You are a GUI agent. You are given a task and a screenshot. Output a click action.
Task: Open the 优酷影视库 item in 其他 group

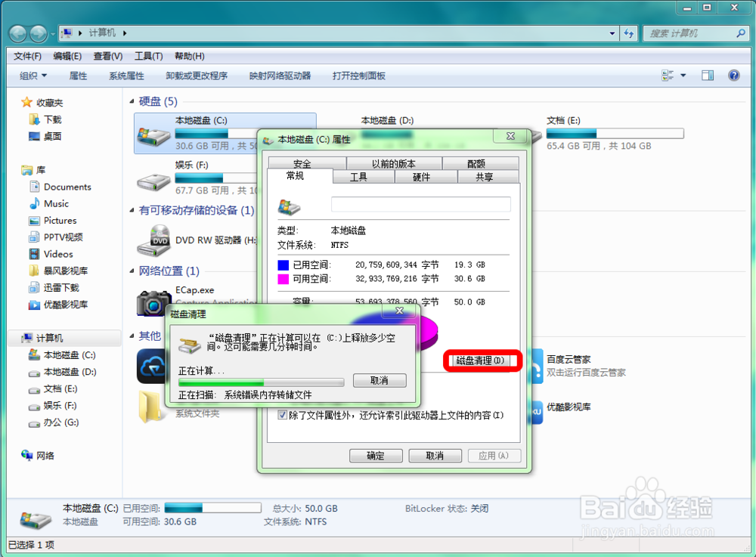click(x=569, y=407)
